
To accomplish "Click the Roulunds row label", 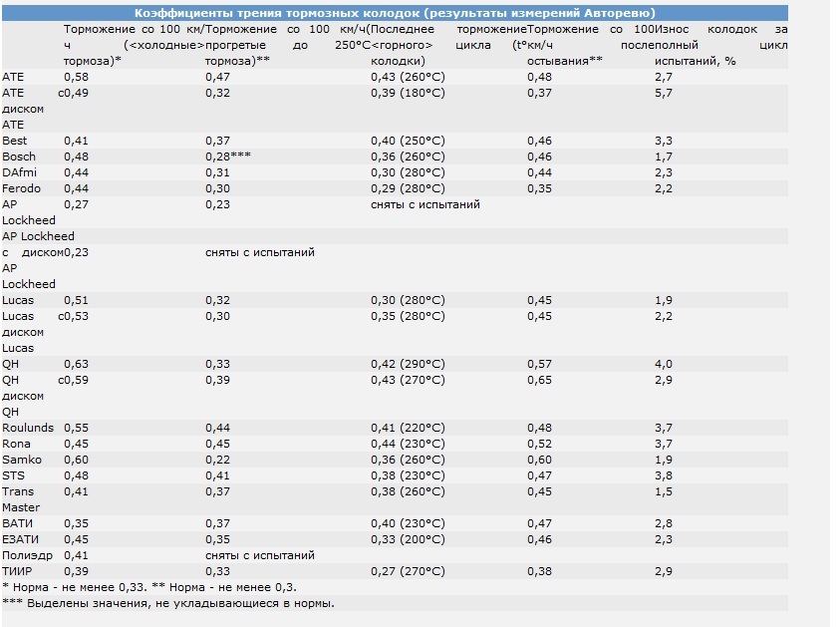I will tap(26, 428).
